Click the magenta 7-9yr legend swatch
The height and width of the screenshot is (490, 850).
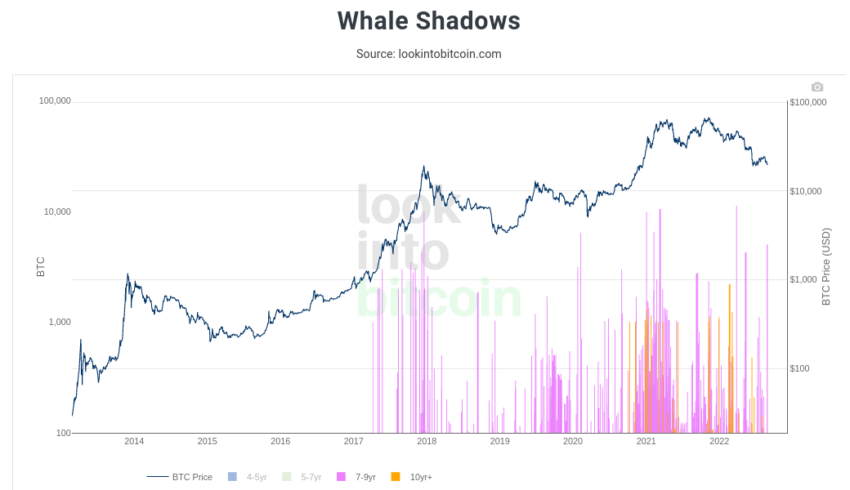(x=341, y=477)
